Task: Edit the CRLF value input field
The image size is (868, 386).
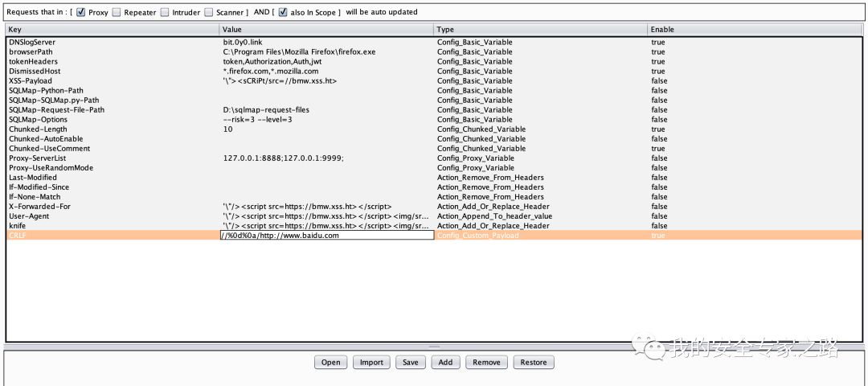Action: pyautogui.click(x=326, y=236)
